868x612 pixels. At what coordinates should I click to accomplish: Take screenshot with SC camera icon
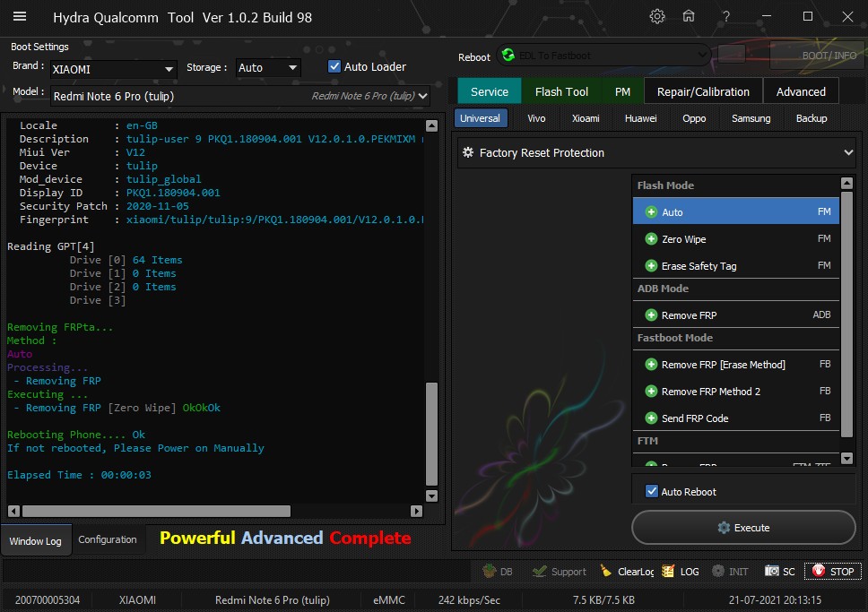[772, 571]
